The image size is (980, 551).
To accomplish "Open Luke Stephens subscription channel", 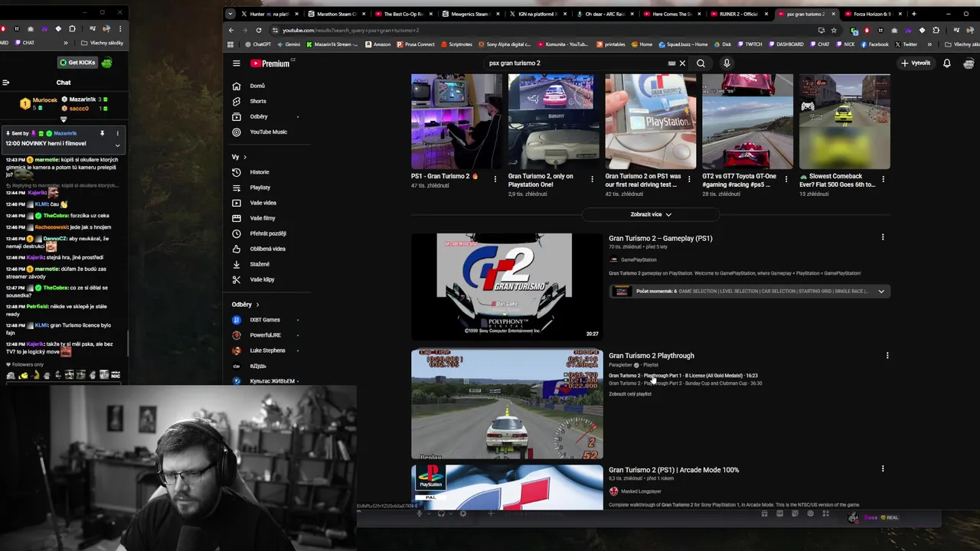I will click(x=267, y=350).
